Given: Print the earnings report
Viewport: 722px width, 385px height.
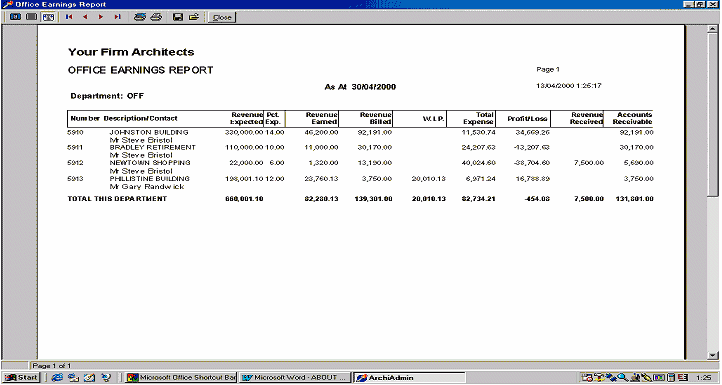Looking at the screenshot, I should [156, 17].
